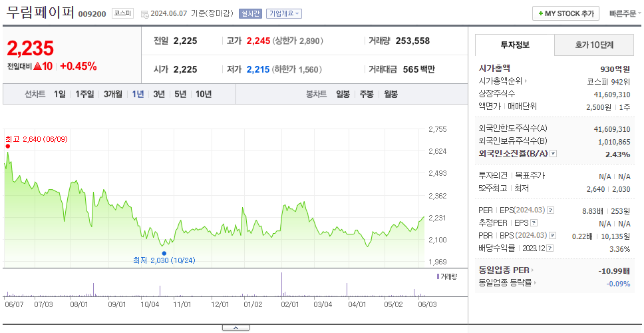Show the 일봉 candle chart
Viewport: 644px width, 333px height.
pyautogui.click(x=343, y=94)
